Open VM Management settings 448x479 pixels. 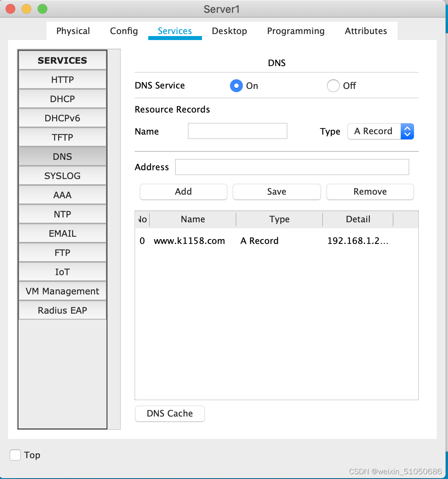point(62,291)
